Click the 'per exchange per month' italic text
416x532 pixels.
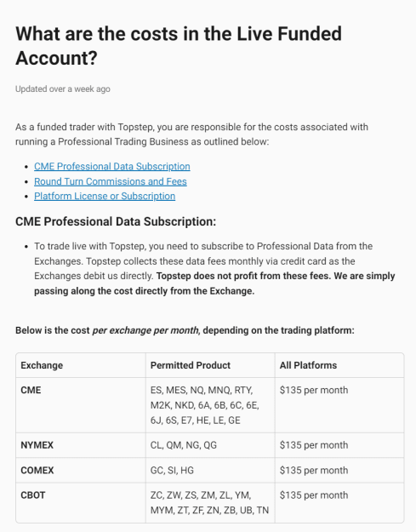click(x=145, y=330)
